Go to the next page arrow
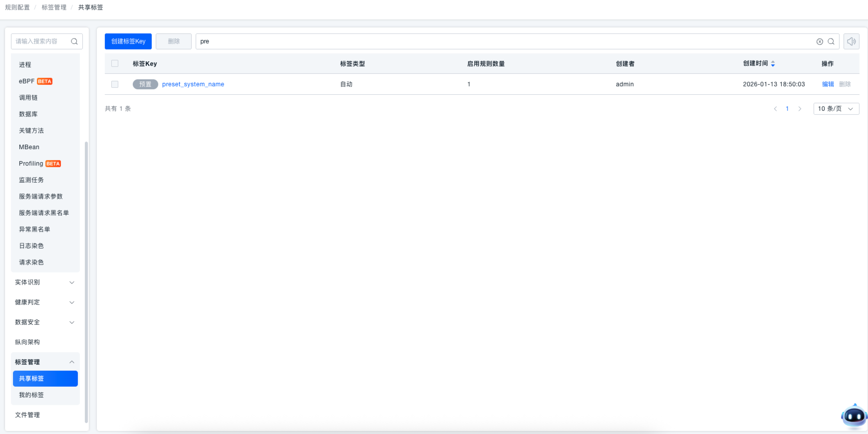 point(800,109)
